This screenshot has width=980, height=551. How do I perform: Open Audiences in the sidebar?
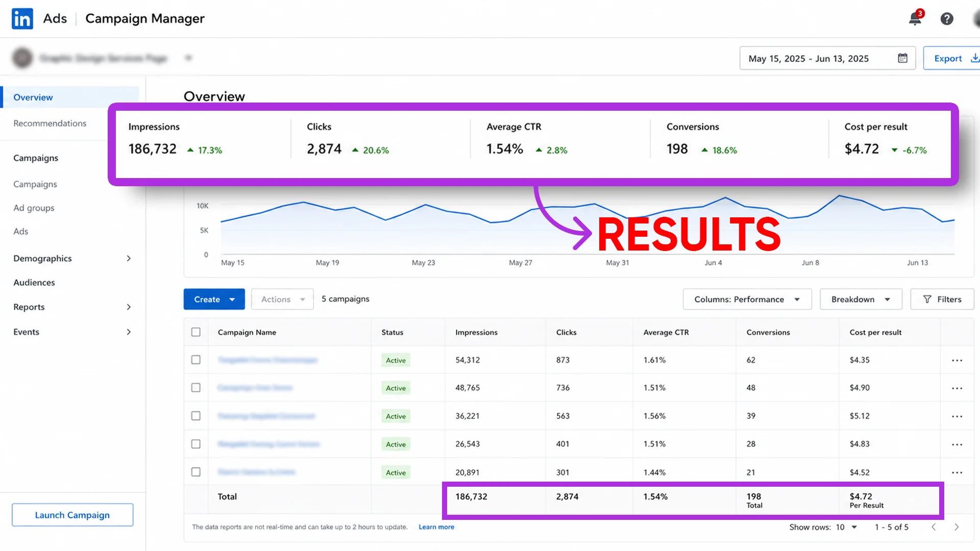click(34, 283)
